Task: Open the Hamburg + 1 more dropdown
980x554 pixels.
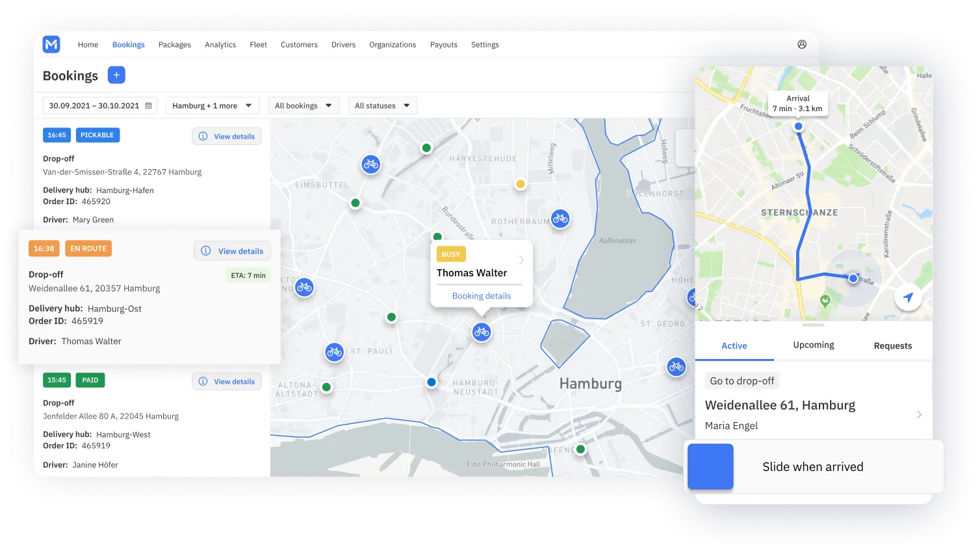Action: pos(213,105)
